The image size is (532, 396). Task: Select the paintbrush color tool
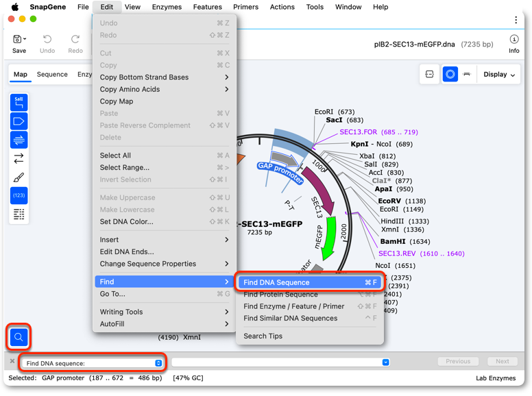tap(19, 177)
